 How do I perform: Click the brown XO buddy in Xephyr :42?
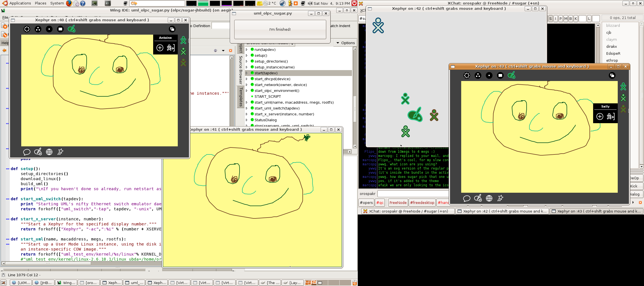tap(434, 115)
